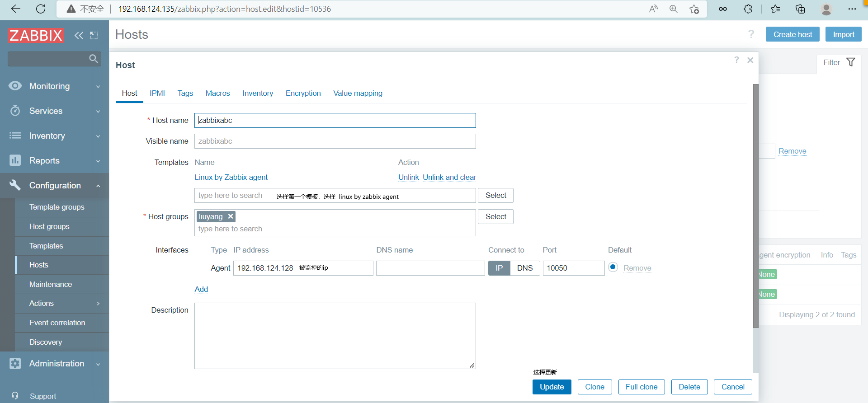Click the Zabbix logo
This screenshot has height=403, width=868.
[36, 35]
